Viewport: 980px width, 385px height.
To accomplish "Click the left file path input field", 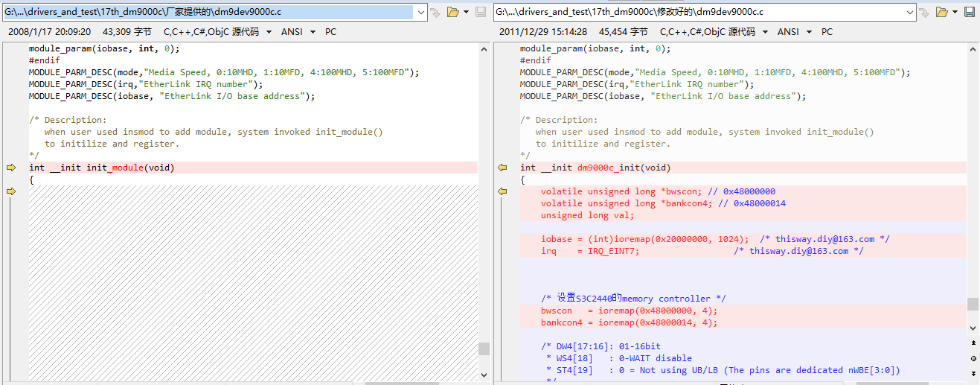I will pos(208,12).
